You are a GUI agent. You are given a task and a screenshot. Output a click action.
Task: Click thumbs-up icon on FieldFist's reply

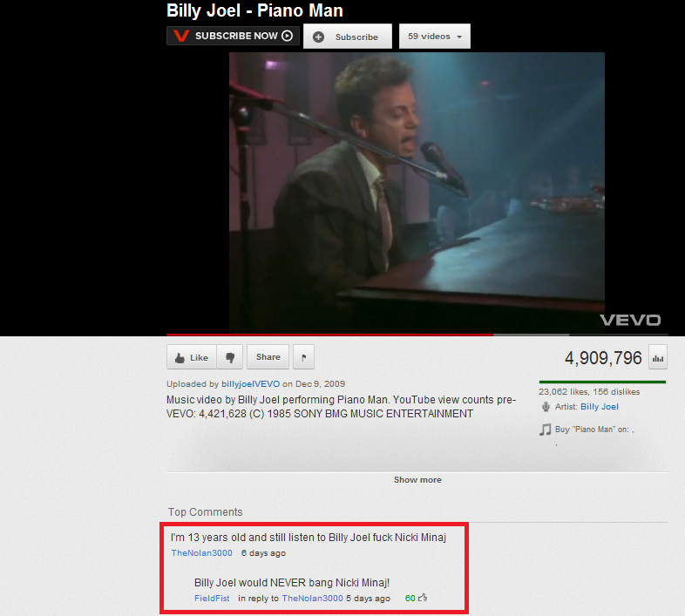click(x=423, y=597)
